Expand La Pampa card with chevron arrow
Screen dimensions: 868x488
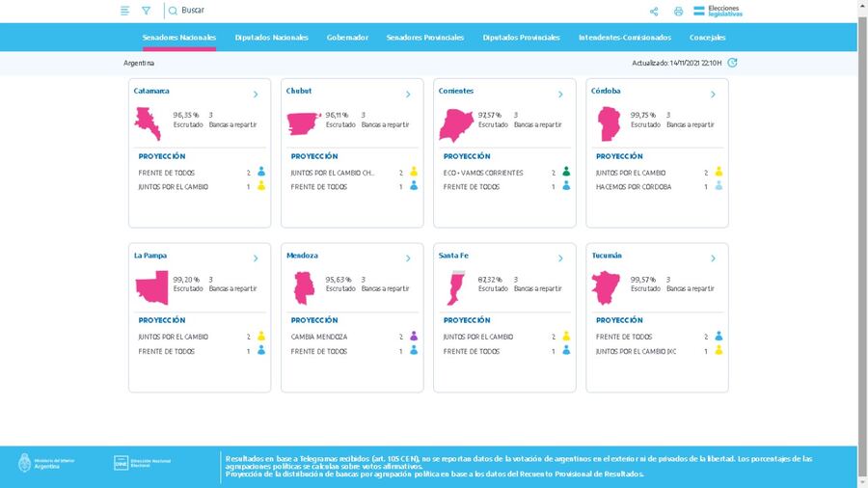[x=256, y=258]
